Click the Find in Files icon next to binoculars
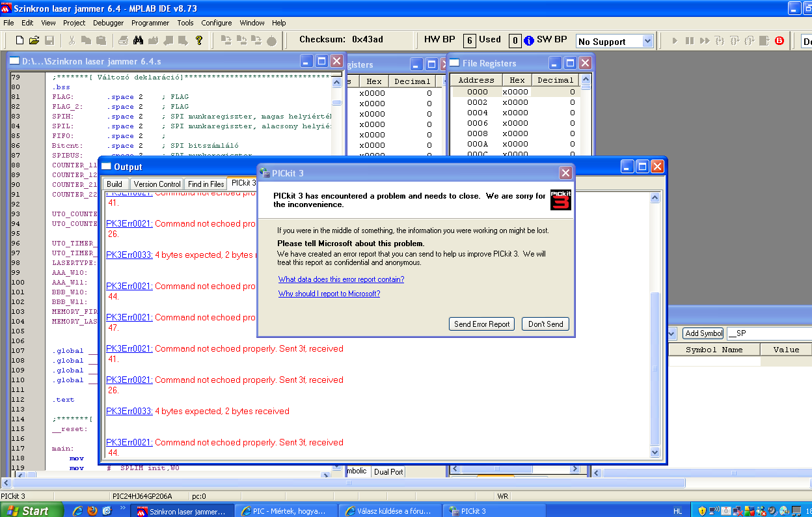 click(x=153, y=40)
